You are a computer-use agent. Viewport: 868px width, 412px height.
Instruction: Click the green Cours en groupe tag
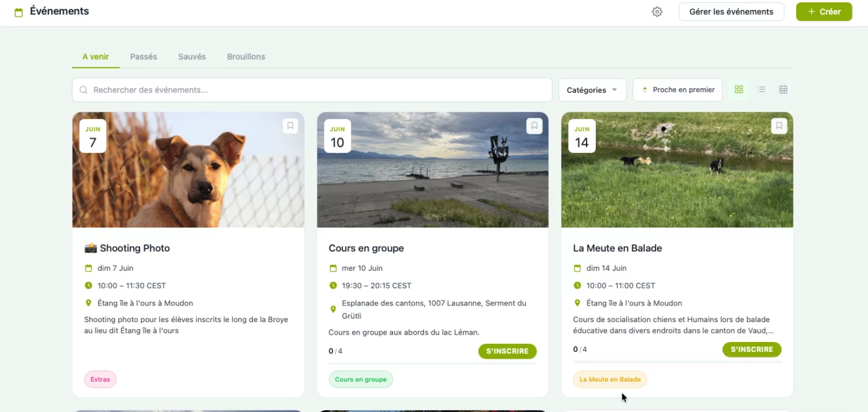pyautogui.click(x=361, y=379)
